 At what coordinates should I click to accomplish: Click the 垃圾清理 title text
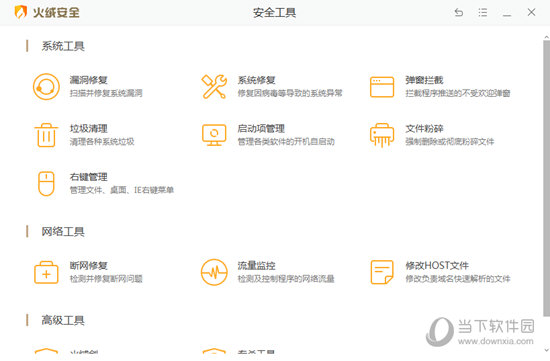coord(88,128)
